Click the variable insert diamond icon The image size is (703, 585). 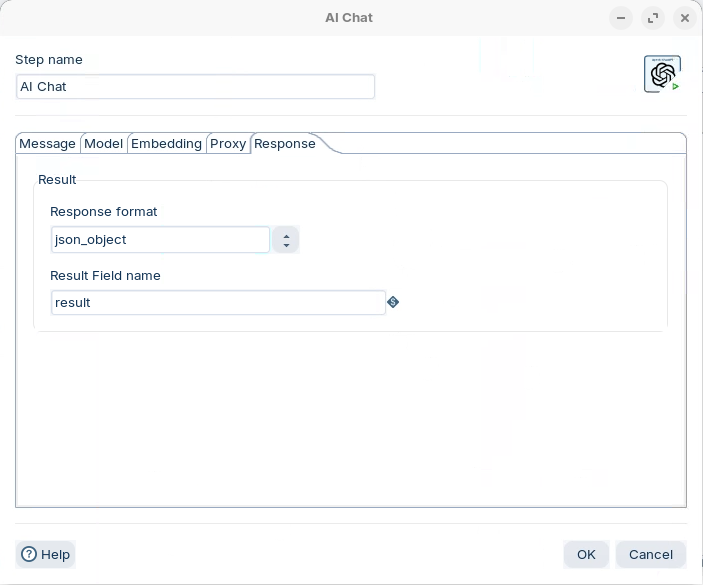393,302
